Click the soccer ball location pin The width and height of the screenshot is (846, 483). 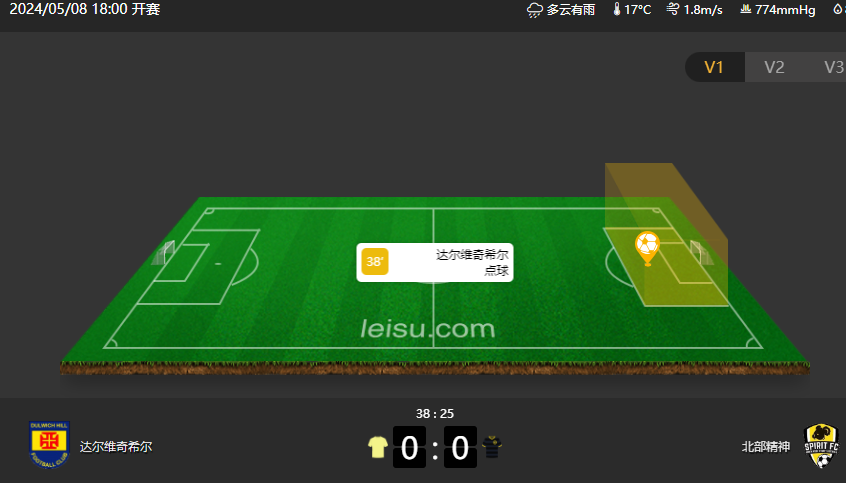click(647, 248)
